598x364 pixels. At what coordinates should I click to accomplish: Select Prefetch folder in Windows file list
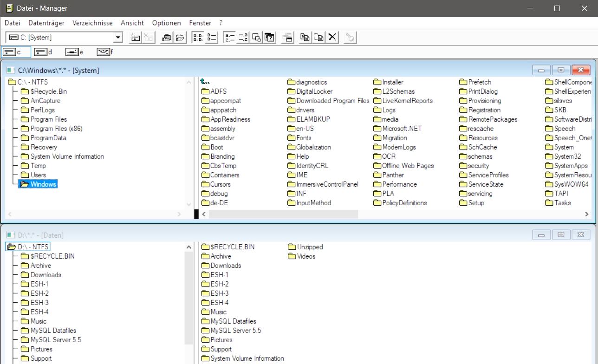click(x=475, y=82)
